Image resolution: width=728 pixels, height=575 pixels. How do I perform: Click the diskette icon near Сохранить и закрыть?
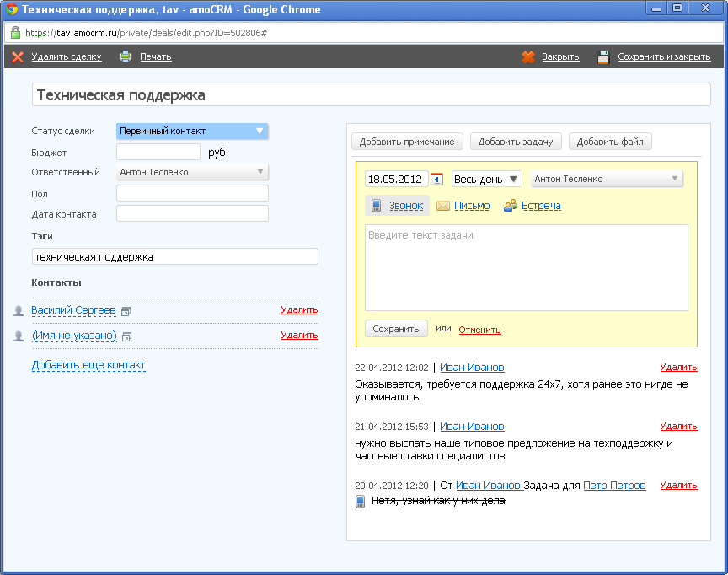point(603,56)
